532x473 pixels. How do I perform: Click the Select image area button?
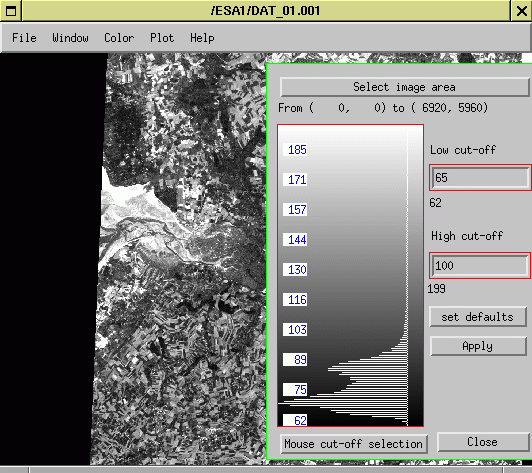[404, 87]
